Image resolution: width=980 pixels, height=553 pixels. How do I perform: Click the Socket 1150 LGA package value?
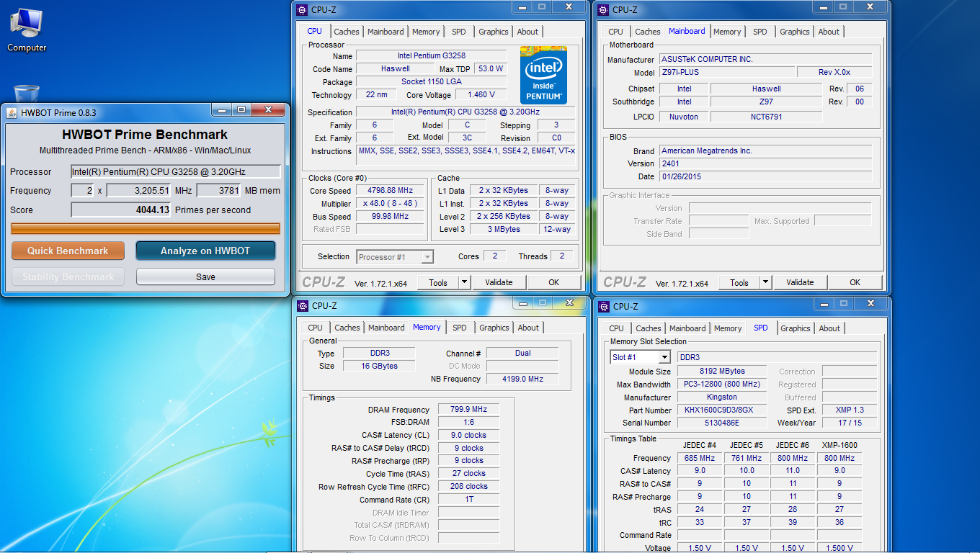click(431, 81)
